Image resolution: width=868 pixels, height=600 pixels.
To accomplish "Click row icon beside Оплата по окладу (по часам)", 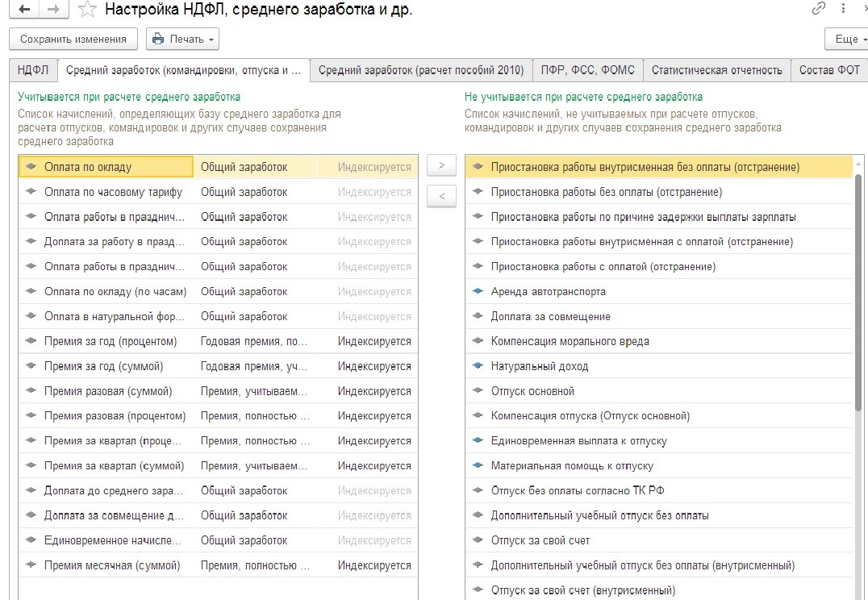I will click(x=31, y=291).
